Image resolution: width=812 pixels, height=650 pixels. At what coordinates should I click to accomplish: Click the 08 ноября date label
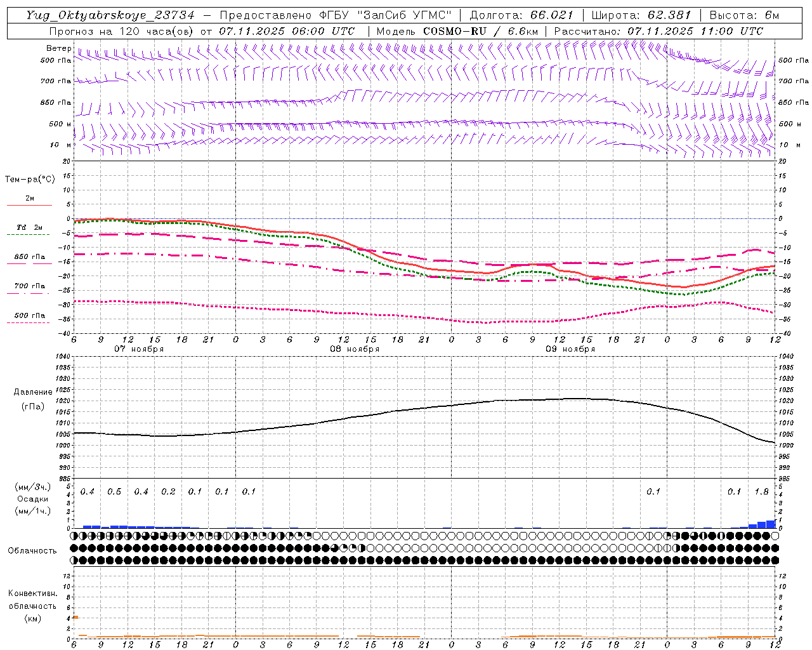pos(355,349)
